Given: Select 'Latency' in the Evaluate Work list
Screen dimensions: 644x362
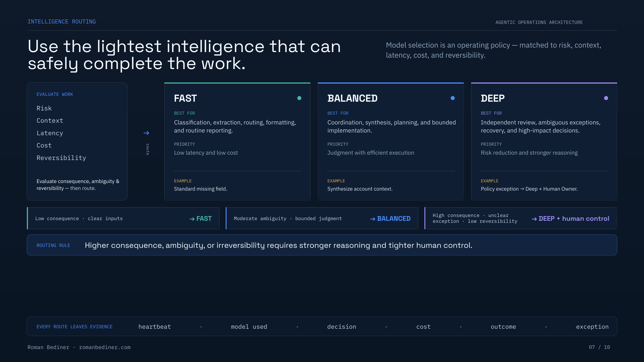Looking at the screenshot, I should click(50, 133).
